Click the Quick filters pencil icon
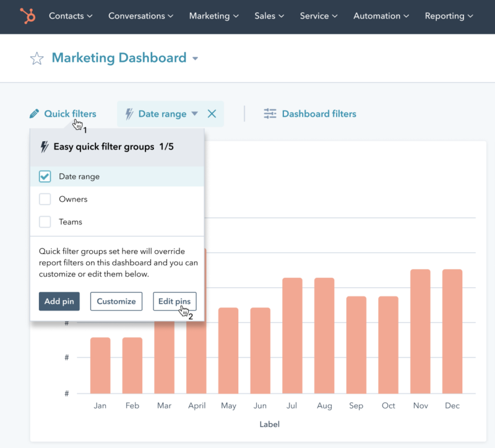The image size is (495, 448). 34,114
